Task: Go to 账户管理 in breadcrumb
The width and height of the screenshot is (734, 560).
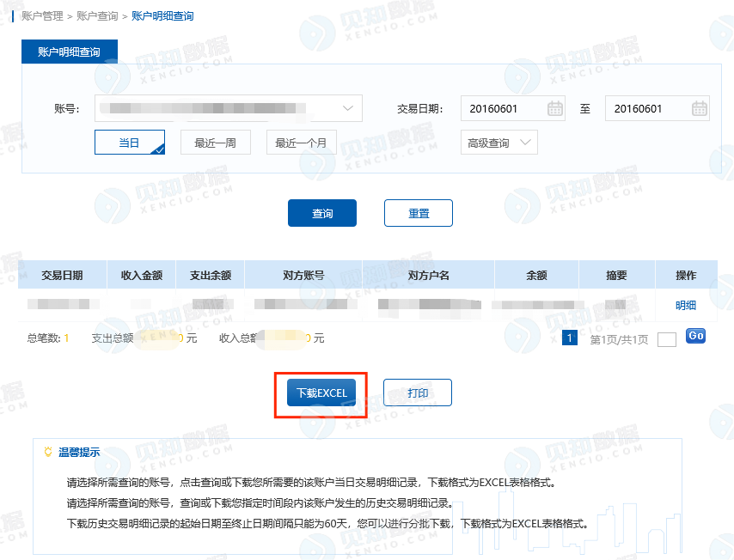Action: tap(42, 16)
